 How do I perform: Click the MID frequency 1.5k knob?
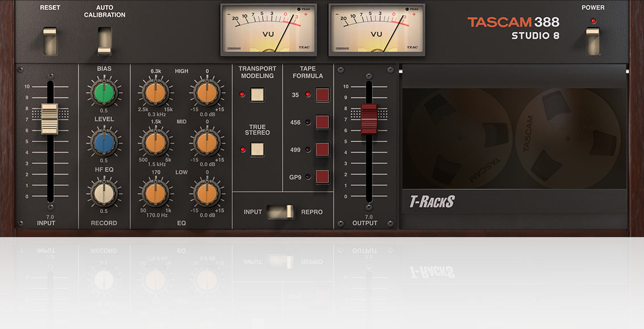[x=156, y=143]
